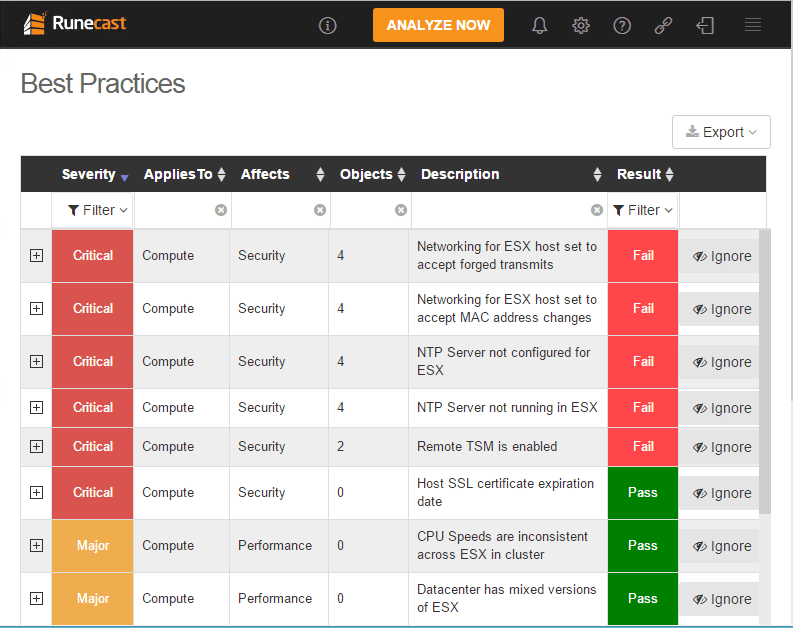Sort by the Description column header
The width and height of the screenshot is (793, 628).
[511, 174]
